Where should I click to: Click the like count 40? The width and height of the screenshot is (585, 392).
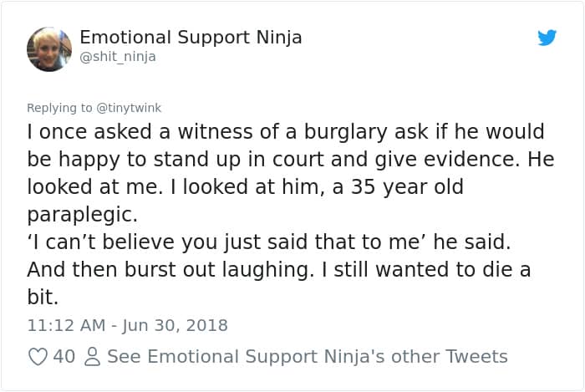(64, 357)
